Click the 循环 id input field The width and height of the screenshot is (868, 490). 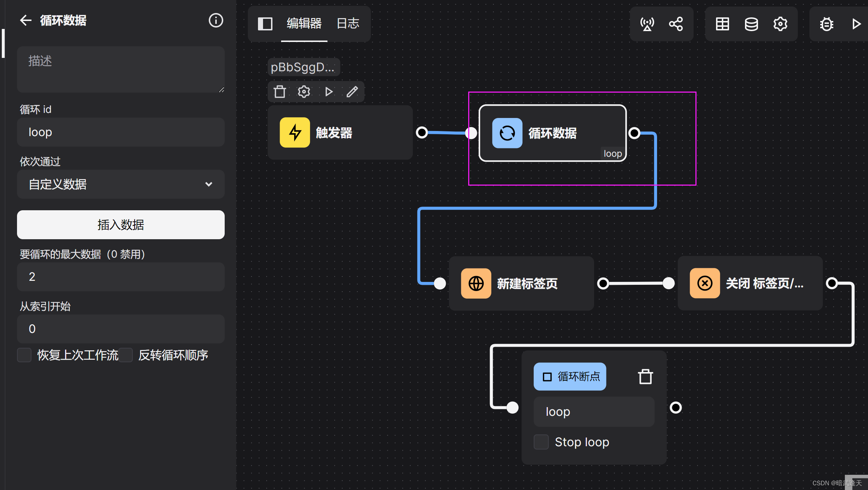coord(120,132)
